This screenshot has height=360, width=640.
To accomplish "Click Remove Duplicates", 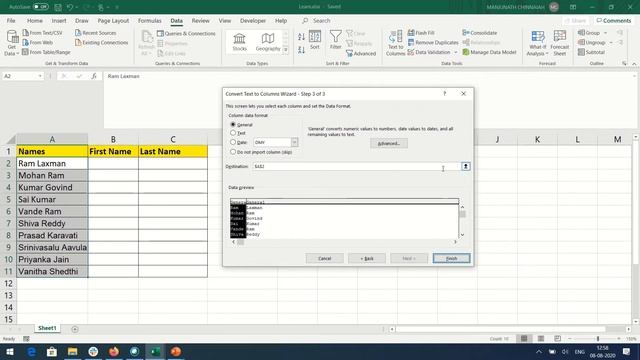I will click(433, 42).
